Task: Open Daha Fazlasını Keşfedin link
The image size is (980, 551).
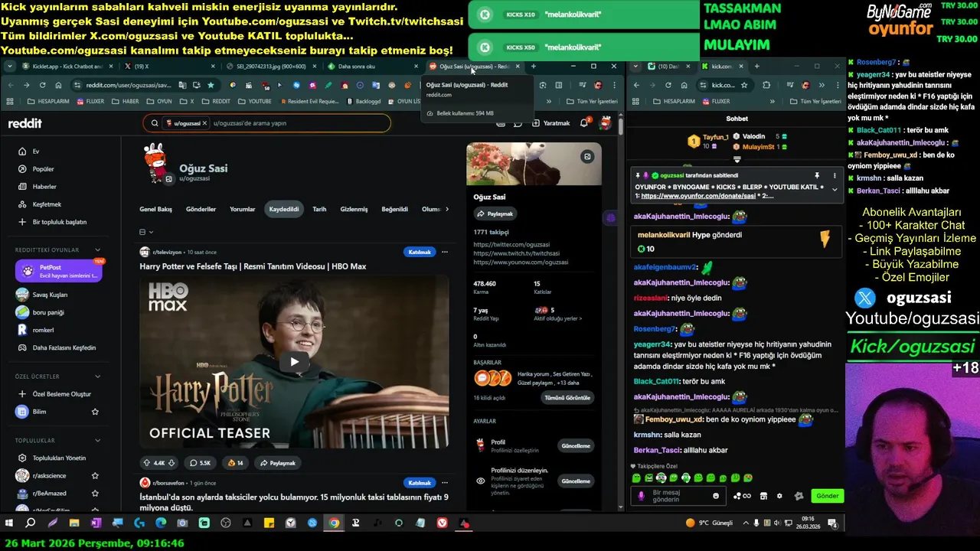Action: tap(61, 347)
